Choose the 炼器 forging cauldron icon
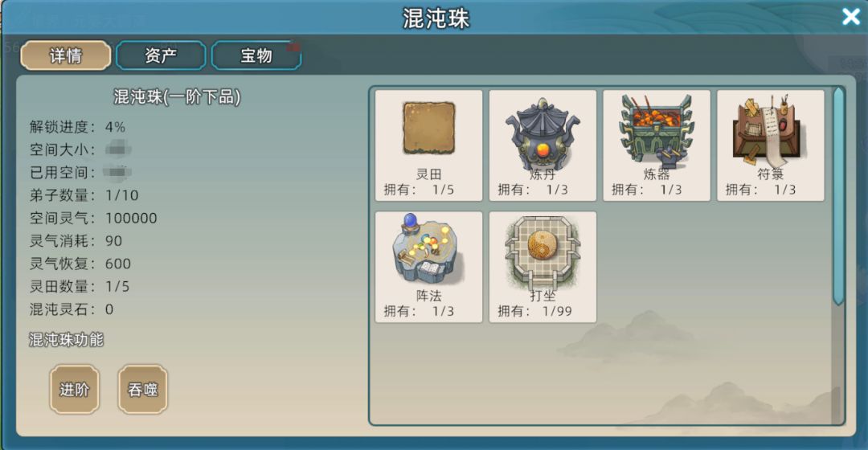 (x=657, y=131)
